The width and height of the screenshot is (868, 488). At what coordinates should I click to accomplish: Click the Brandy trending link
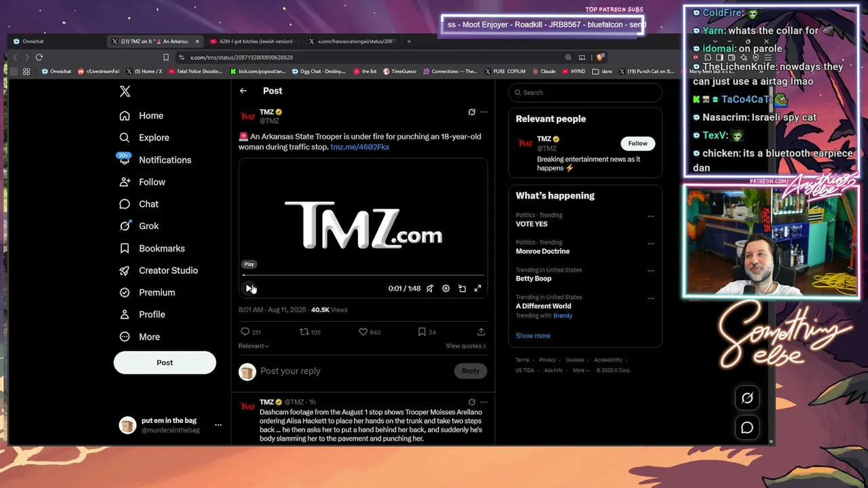pos(563,316)
